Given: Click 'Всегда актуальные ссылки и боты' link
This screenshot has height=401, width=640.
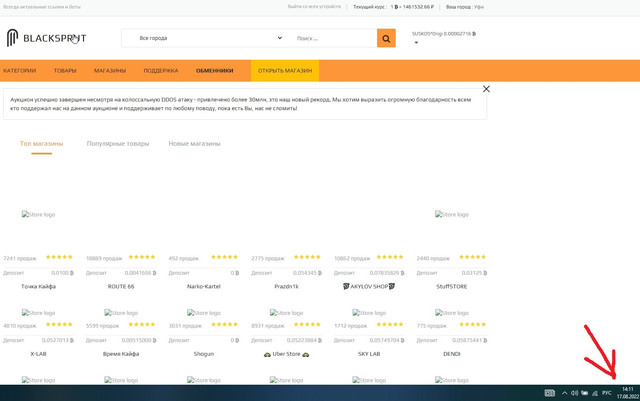Looking at the screenshot, I should [x=42, y=7].
